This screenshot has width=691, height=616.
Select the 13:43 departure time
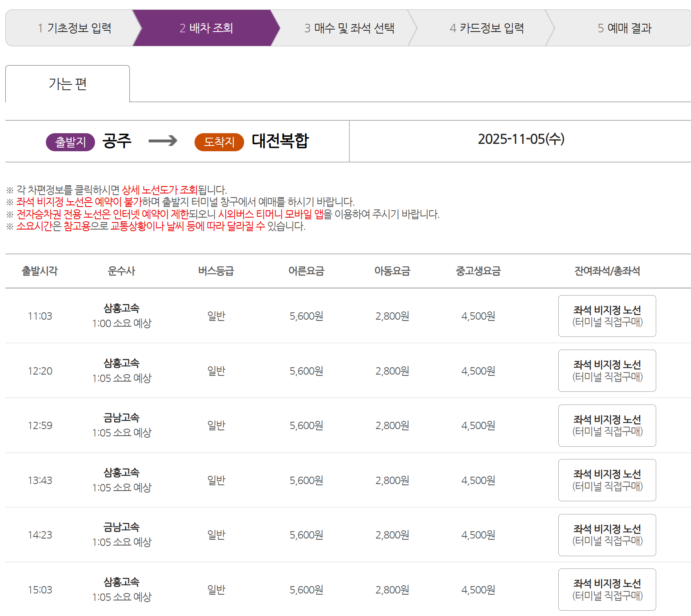(40, 480)
